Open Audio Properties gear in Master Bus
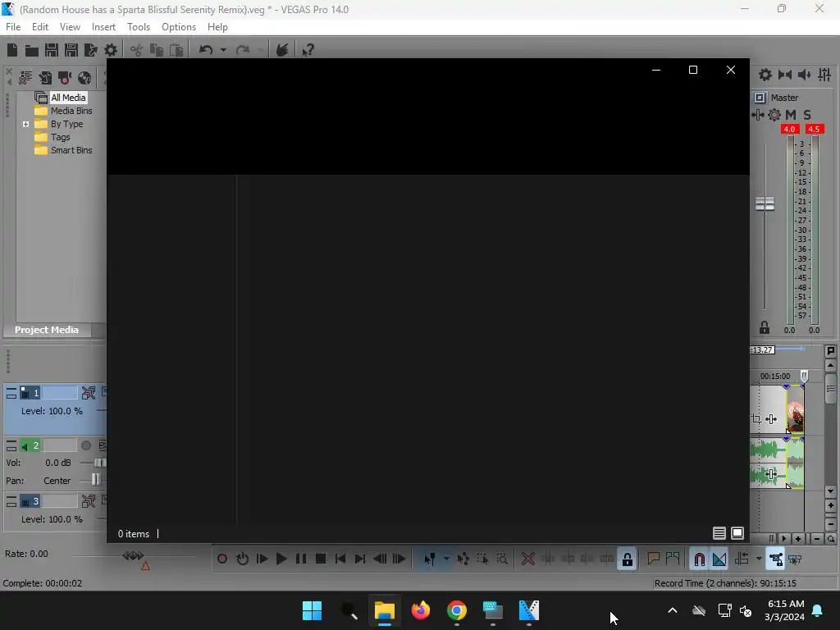Image resolution: width=840 pixels, height=630 pixels. (765, 75)
